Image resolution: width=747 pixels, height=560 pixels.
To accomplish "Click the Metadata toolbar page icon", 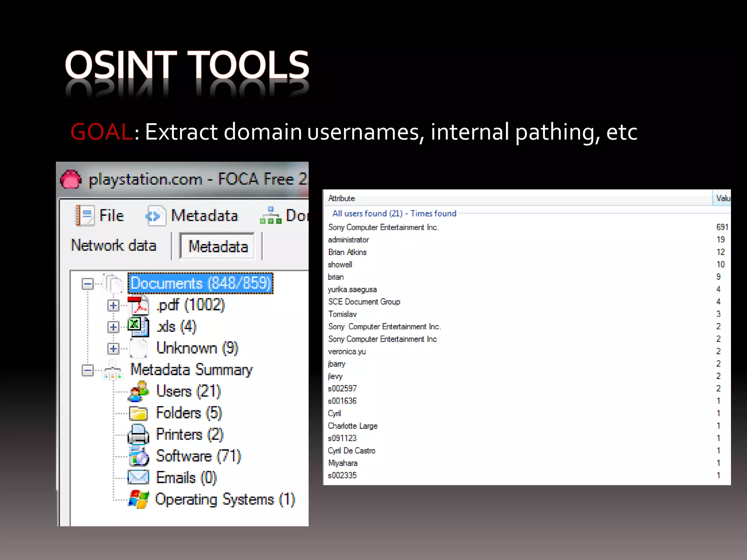I will (156, 216).
